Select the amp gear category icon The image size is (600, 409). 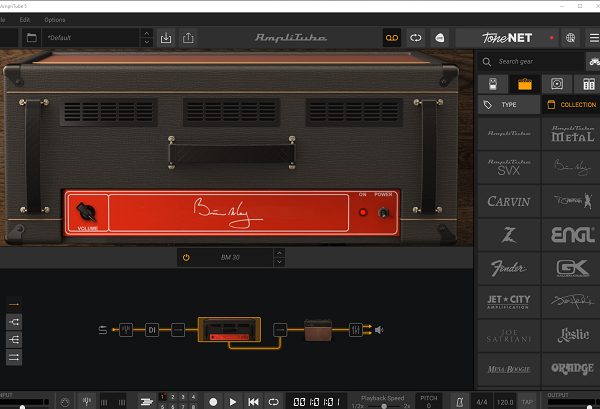[x=525, y=84]
